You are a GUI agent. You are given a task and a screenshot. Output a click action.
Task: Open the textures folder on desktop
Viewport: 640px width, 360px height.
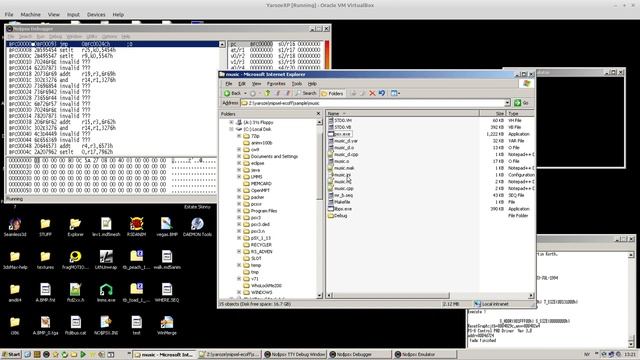coord(45,260)
